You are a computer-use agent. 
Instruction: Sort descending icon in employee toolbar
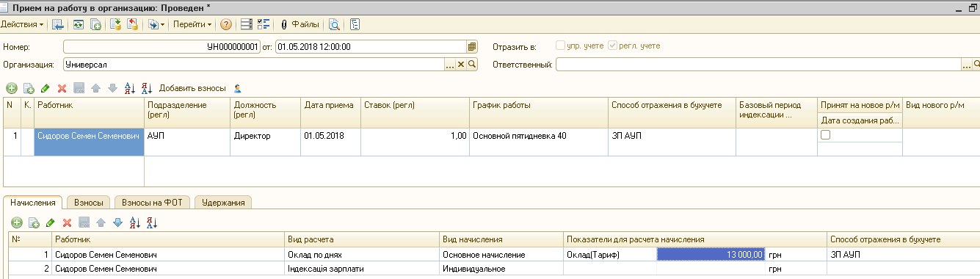pos(147,88)
